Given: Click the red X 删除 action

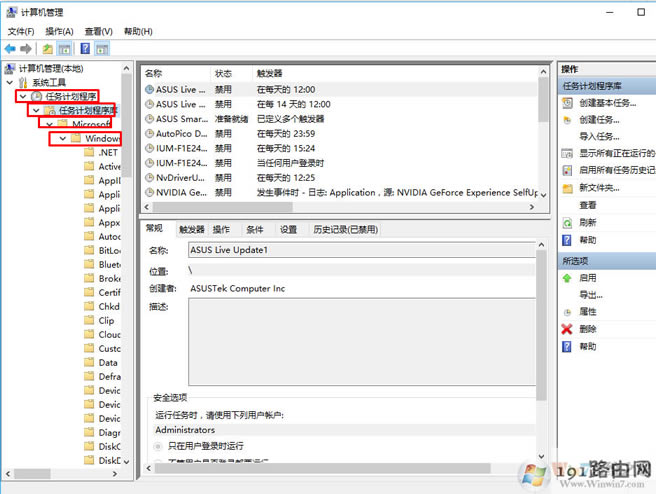Looking at the screenshot, I should point(588,329).
